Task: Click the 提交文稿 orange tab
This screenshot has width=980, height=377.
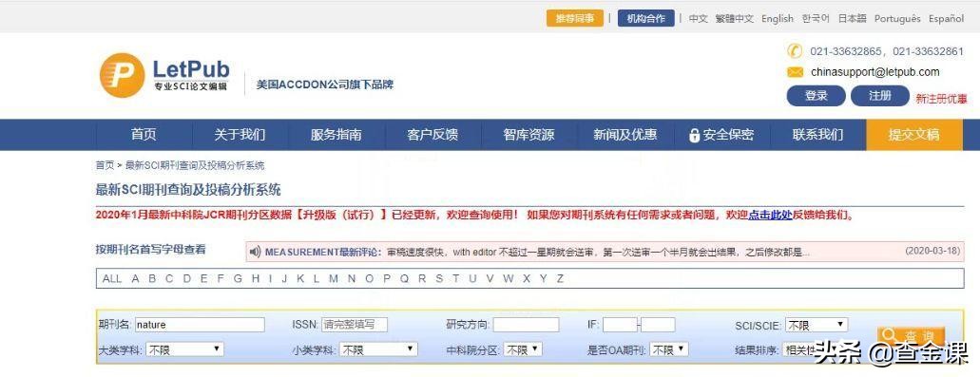Action: point(914,135)
